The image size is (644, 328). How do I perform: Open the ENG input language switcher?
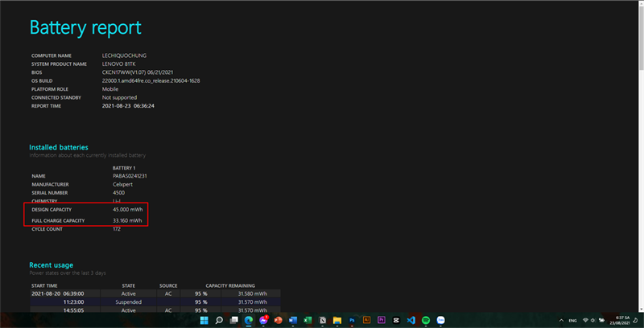pos(574,320)
